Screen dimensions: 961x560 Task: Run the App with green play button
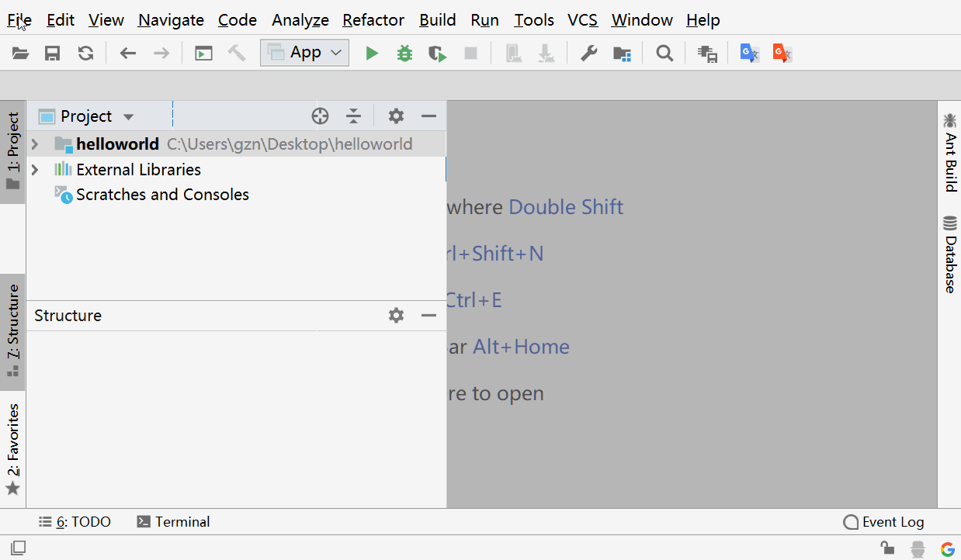(372, 54)
